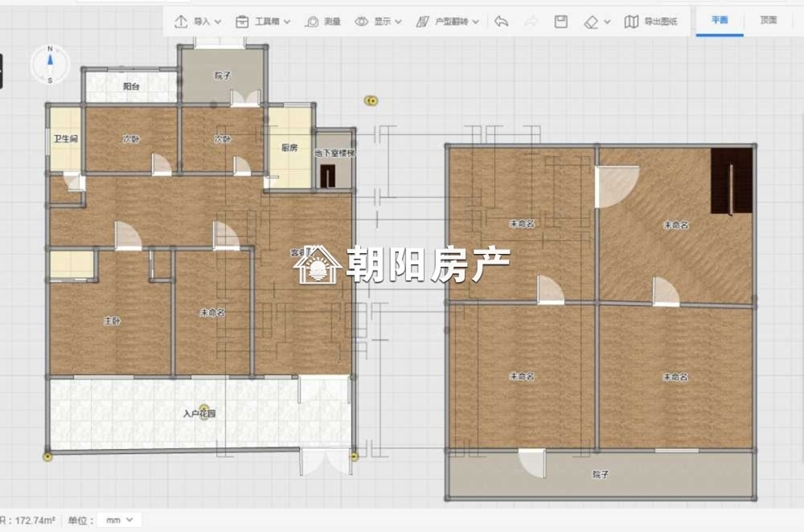Viewport: 804px width, 532px height.
Task: Select the top-right 未命名 room with staircase
Action: (x=676, y=225)
